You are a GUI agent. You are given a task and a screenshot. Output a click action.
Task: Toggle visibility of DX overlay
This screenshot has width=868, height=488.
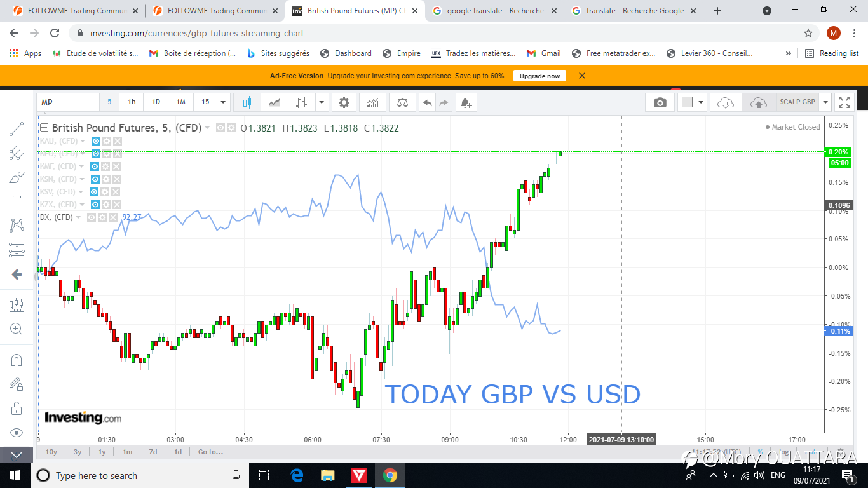coord(92,217)
